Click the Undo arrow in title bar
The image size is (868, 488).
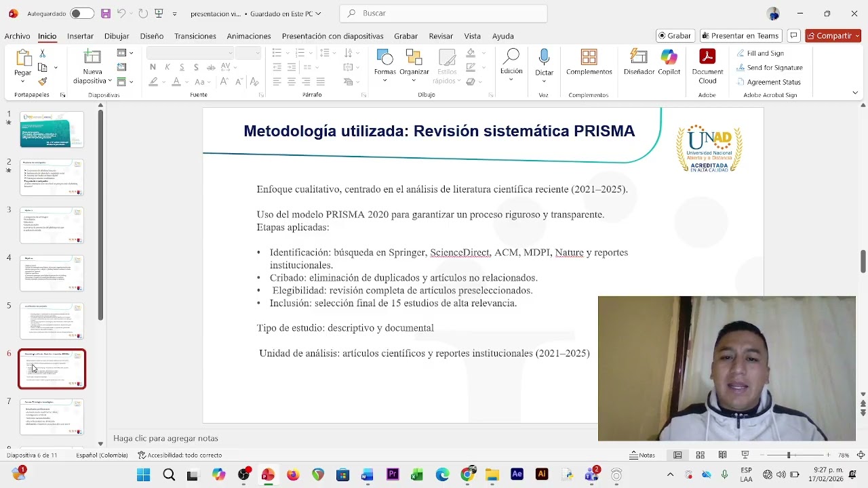tap(121, 14)
